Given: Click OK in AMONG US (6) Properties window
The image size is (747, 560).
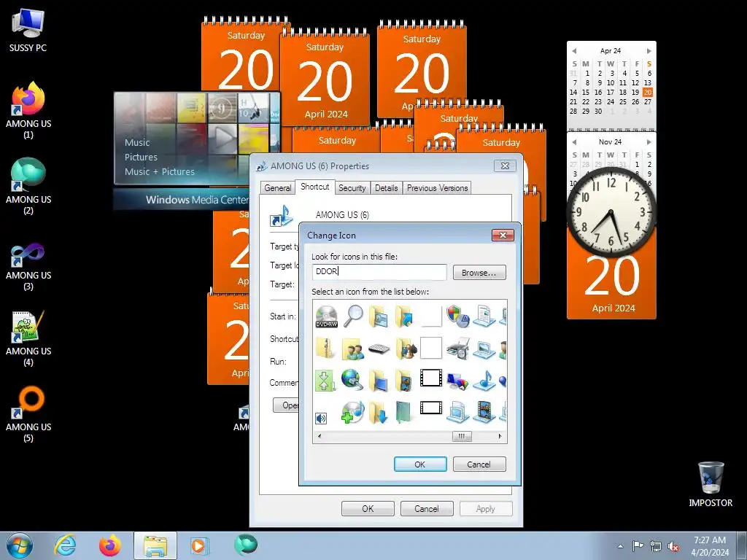Looking at the screenshot, I should [x=368, y=508].
